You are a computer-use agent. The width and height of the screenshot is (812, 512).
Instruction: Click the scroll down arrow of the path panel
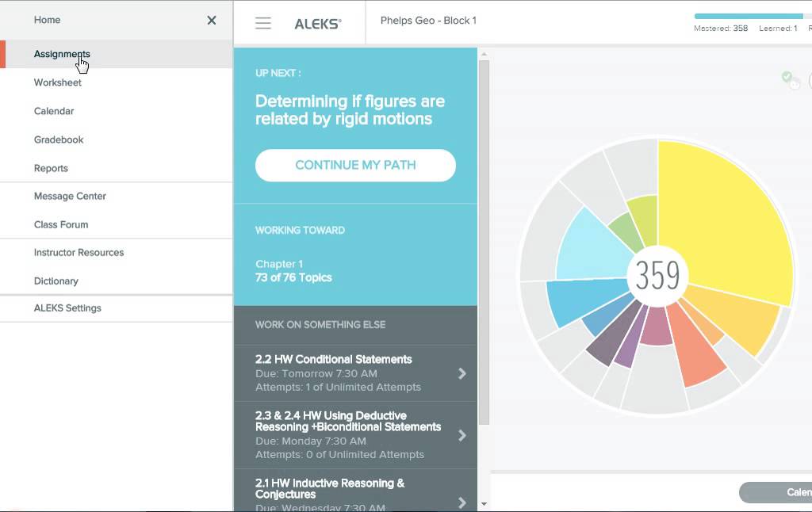[484, 503]
